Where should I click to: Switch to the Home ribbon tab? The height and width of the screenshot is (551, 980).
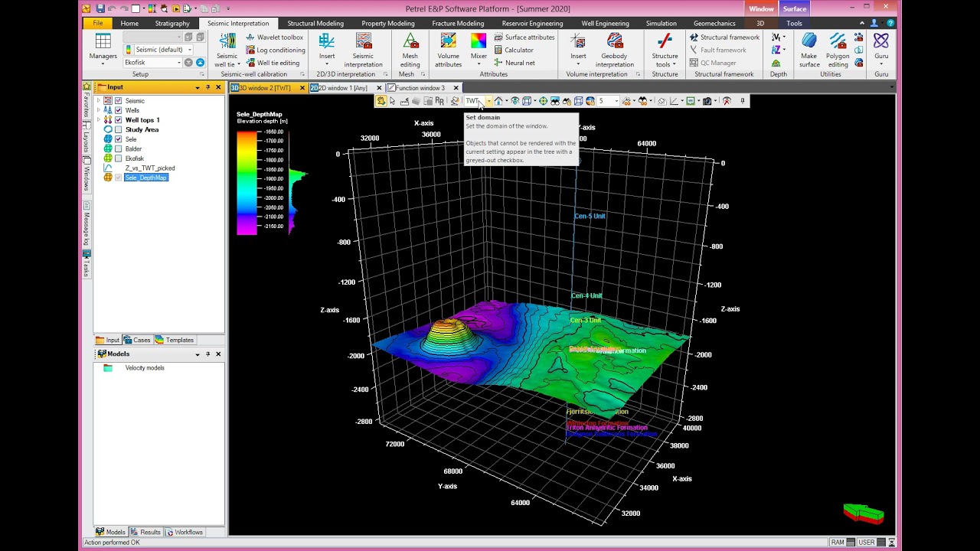tap(129, 24)
